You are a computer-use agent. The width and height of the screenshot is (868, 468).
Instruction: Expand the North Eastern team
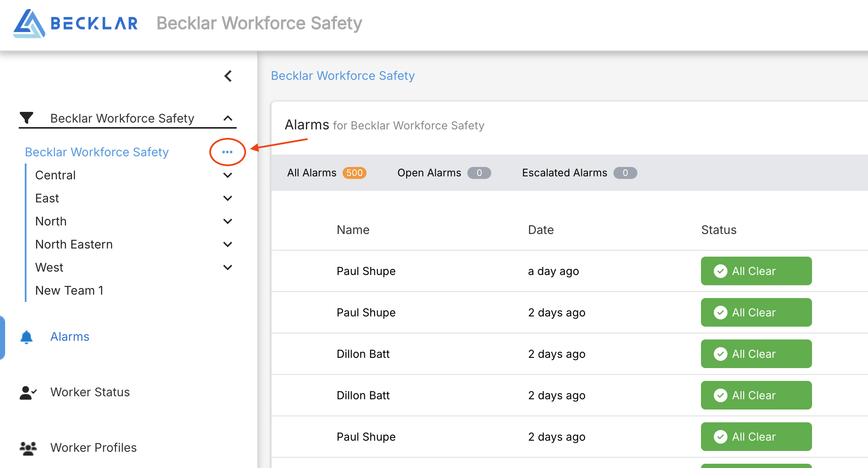[228, 244]
